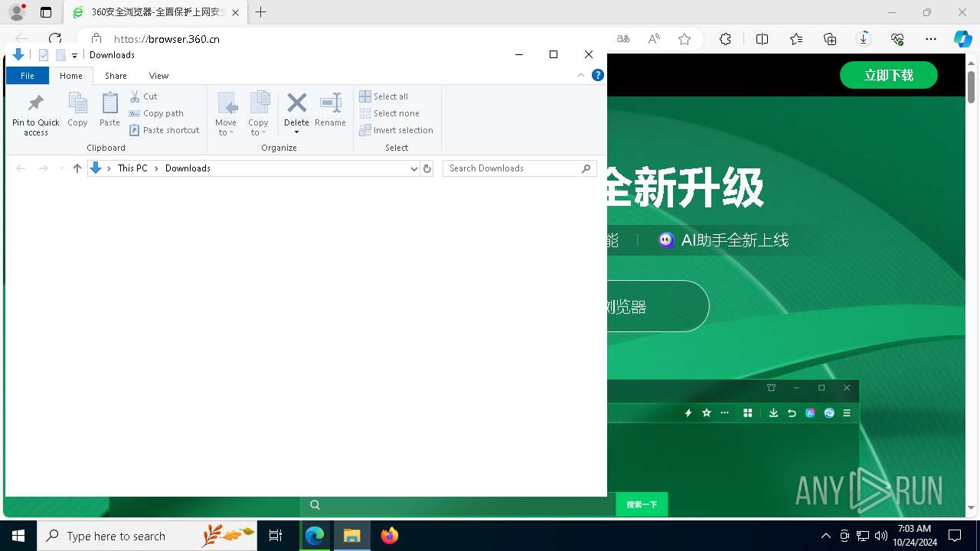Open Task View on taskbar
The image size is (980, 551).
276,536
